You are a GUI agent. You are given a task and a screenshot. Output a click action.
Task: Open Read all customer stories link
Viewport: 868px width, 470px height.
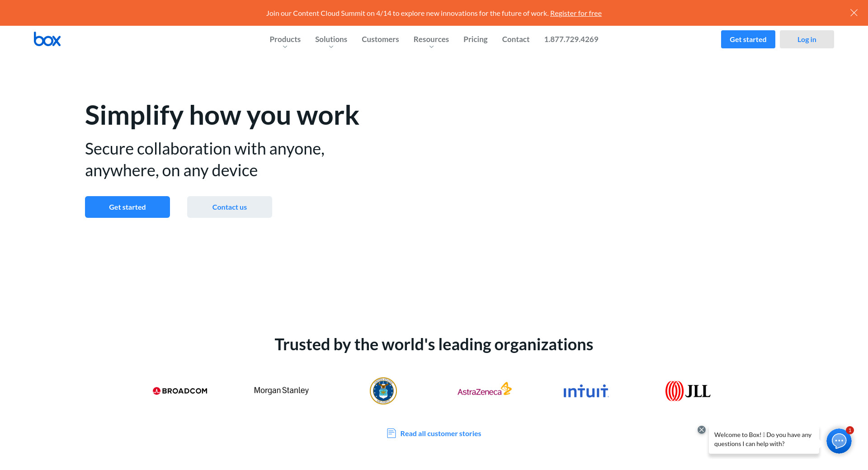(440, 433)
